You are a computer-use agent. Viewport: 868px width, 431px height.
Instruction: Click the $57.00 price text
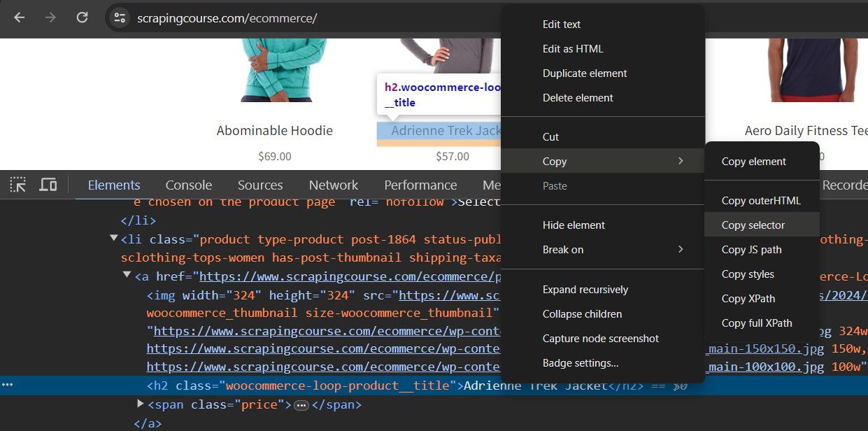click(x=453, y=156)
